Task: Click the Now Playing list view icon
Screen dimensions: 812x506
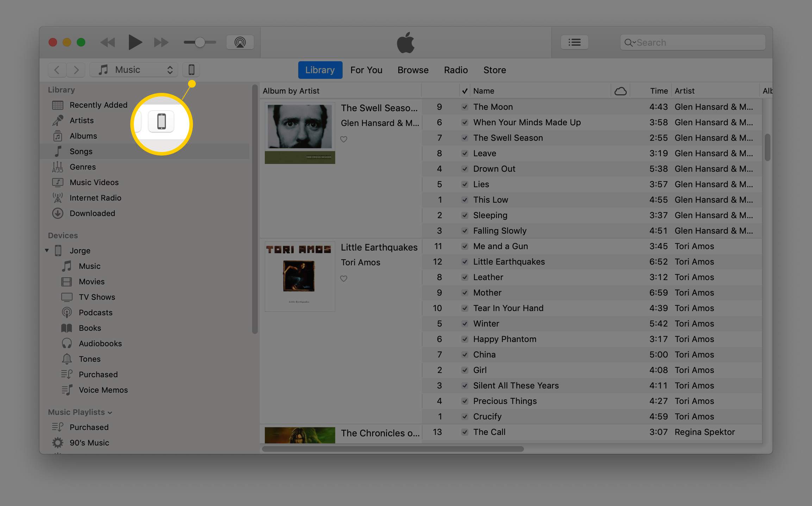Action: tap(574, 42)
